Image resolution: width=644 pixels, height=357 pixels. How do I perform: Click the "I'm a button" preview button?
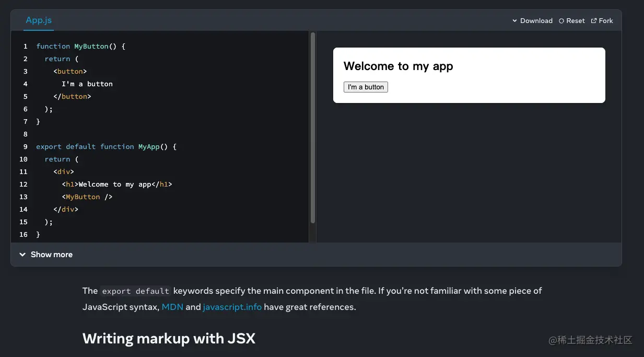tap(366, 87)
